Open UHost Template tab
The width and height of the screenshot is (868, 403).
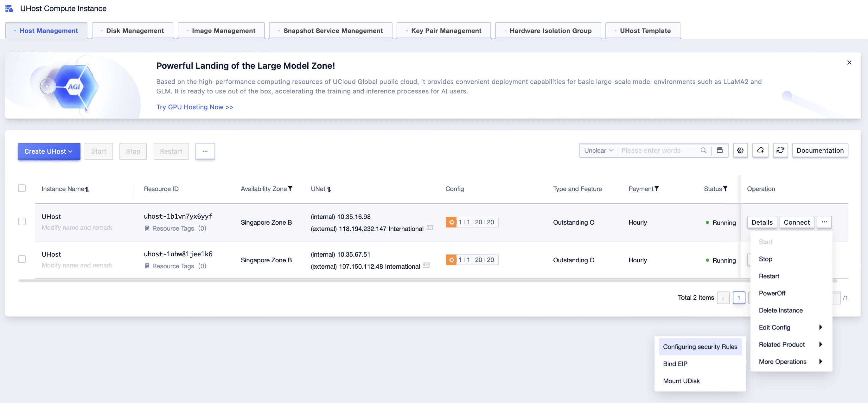pyautogui.click(x=643, y=31)
